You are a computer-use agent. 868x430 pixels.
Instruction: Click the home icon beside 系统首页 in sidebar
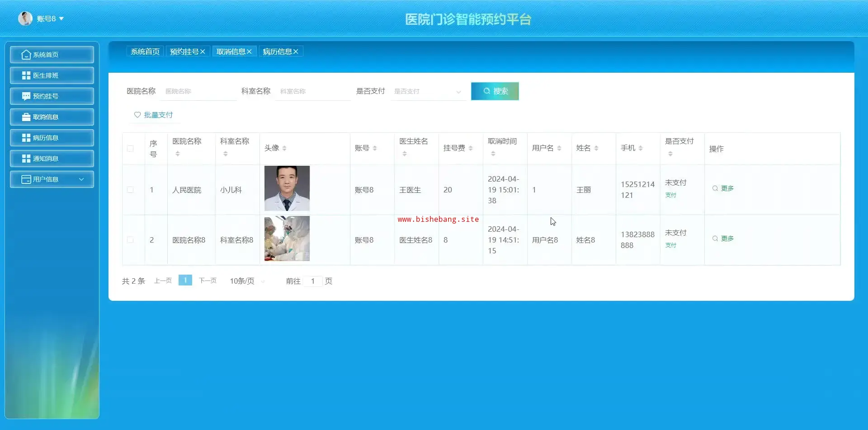tap(26, 55)
